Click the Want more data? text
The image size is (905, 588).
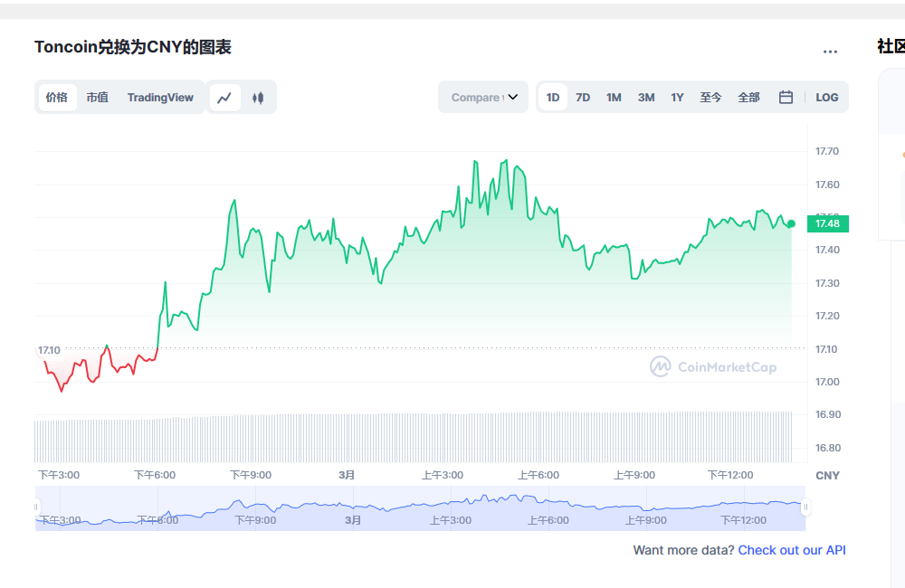683,550
